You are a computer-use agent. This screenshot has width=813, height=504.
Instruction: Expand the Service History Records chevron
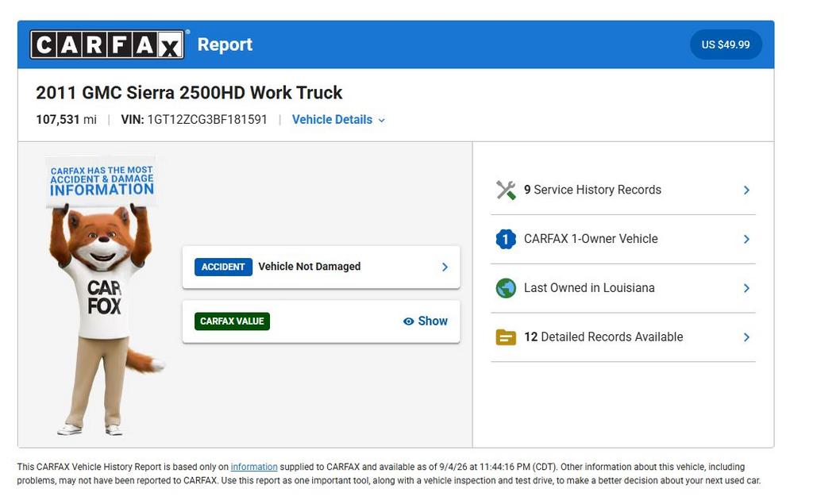coord(746,190)
